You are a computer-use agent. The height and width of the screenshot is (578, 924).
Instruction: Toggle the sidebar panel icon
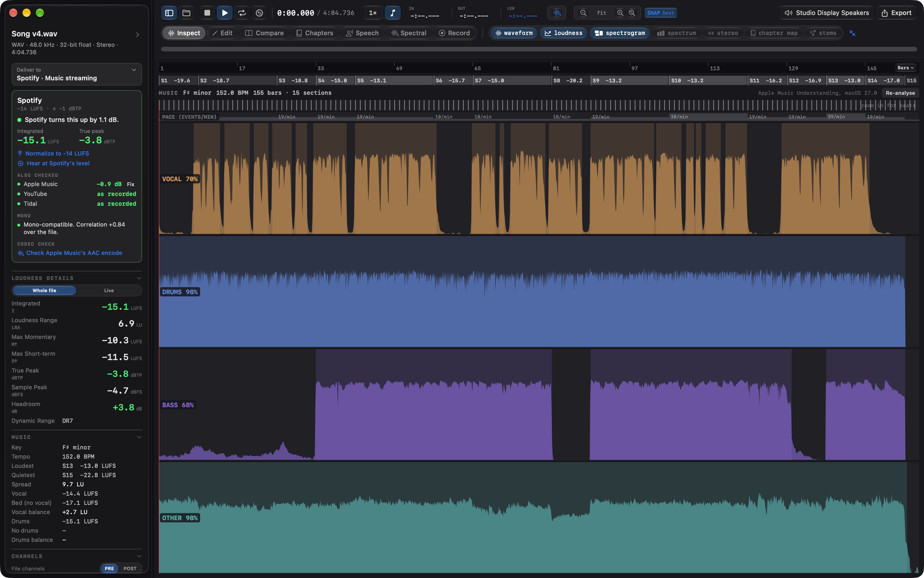click(169, 13)
